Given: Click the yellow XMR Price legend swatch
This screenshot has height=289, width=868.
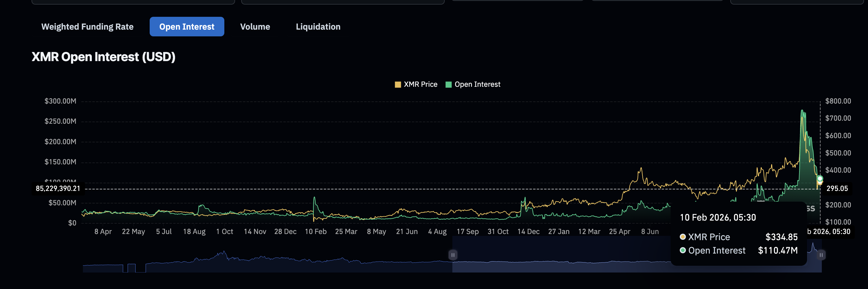Looking at the screenshot, I should [x=398, y=84].
